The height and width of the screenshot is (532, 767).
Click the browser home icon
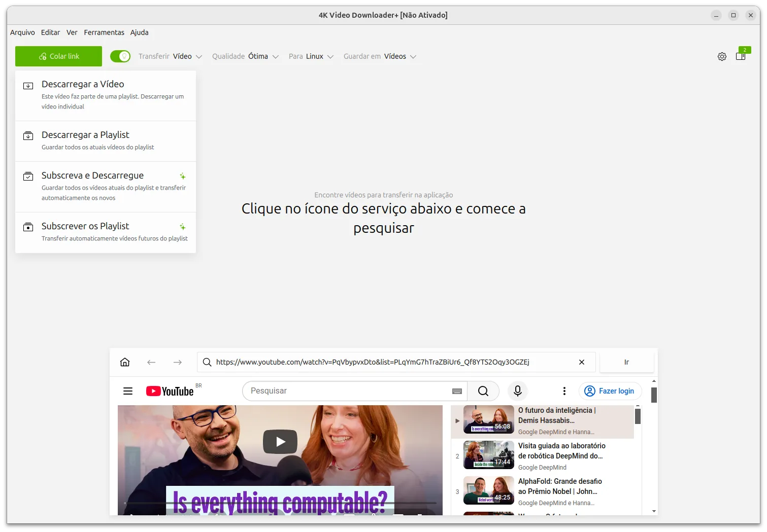coord(125,362)
